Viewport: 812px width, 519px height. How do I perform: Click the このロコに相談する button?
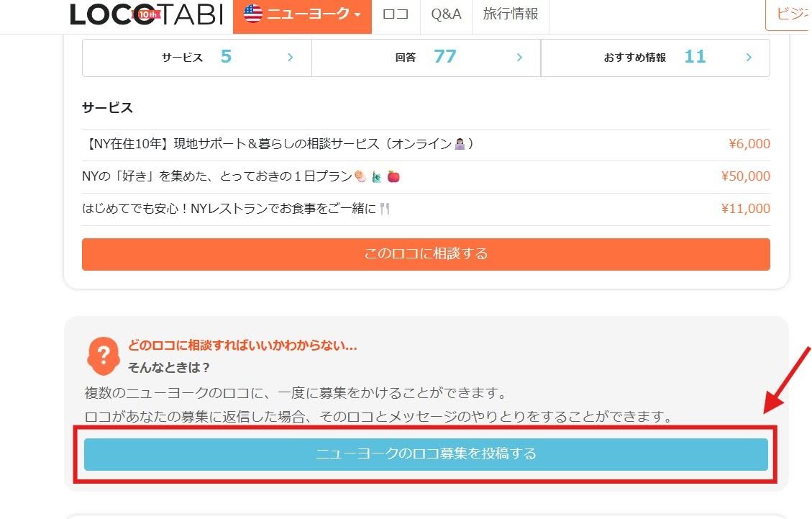(x=426, y=254)
